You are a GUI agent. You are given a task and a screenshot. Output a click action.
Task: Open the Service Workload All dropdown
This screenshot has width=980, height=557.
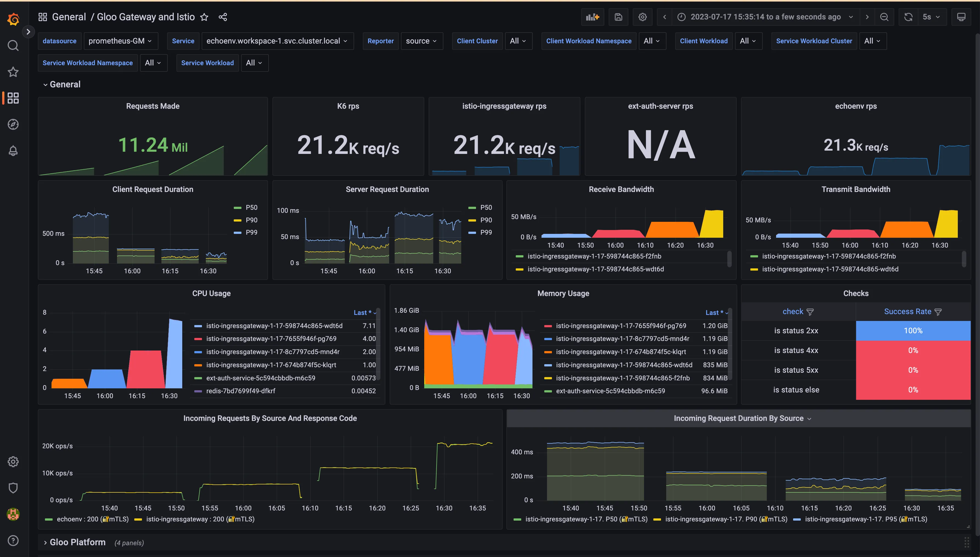click(x=254, y=63)
